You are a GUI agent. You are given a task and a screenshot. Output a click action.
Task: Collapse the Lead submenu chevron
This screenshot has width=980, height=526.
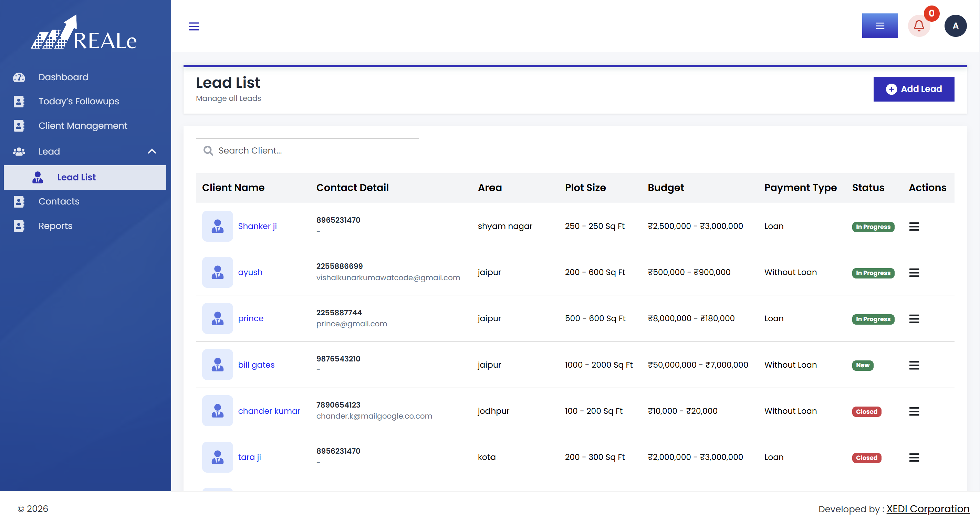point(152,151)
